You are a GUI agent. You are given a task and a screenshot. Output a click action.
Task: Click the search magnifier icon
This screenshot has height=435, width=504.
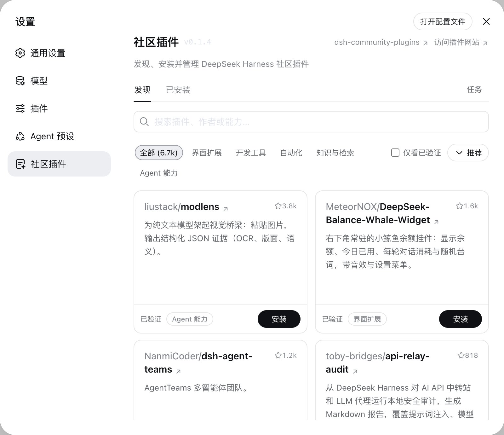click(144, 122)
